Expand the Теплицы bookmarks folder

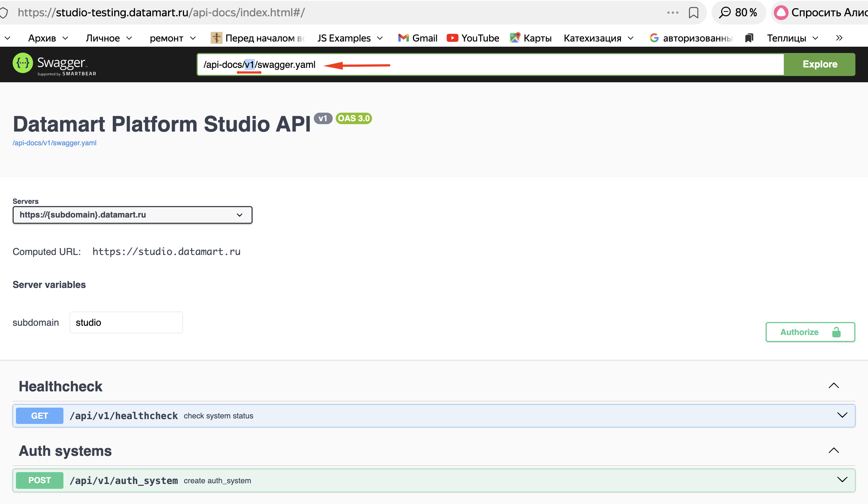point(793,38)
